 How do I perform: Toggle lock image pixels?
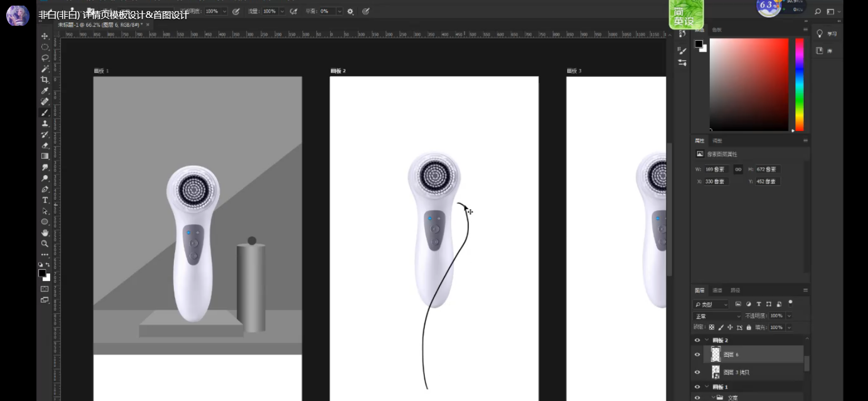pyautogui.click(x=721, y=327)
